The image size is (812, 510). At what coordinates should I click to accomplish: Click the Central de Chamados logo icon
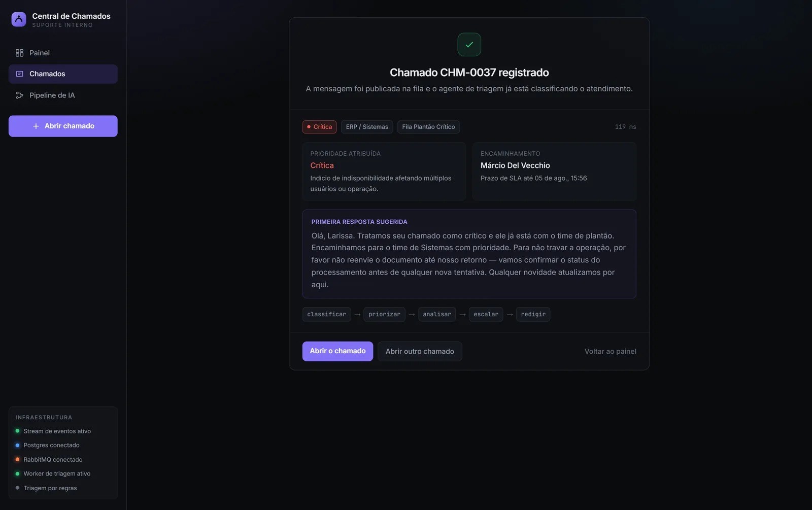pyautogui.click(x=19, y=20)
